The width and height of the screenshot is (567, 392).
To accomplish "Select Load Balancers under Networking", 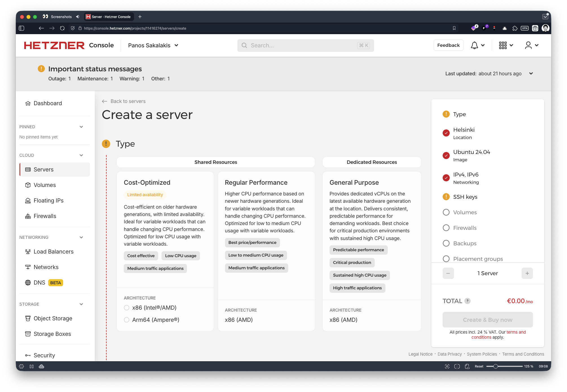I will (x=53, y=252).
